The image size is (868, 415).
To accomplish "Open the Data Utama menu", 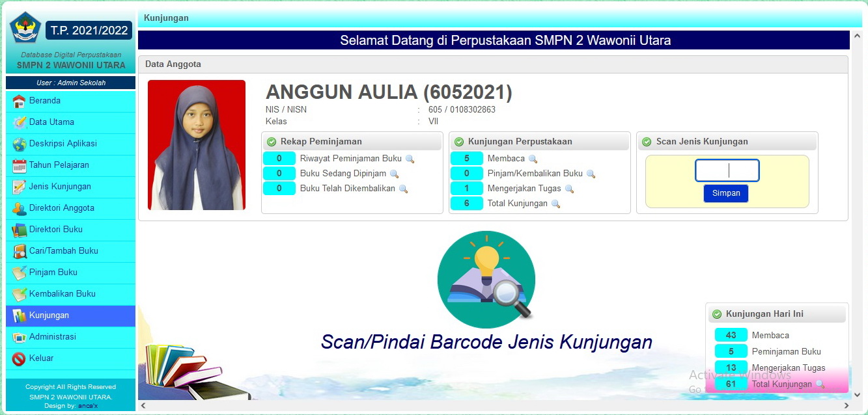I will 51,122.
